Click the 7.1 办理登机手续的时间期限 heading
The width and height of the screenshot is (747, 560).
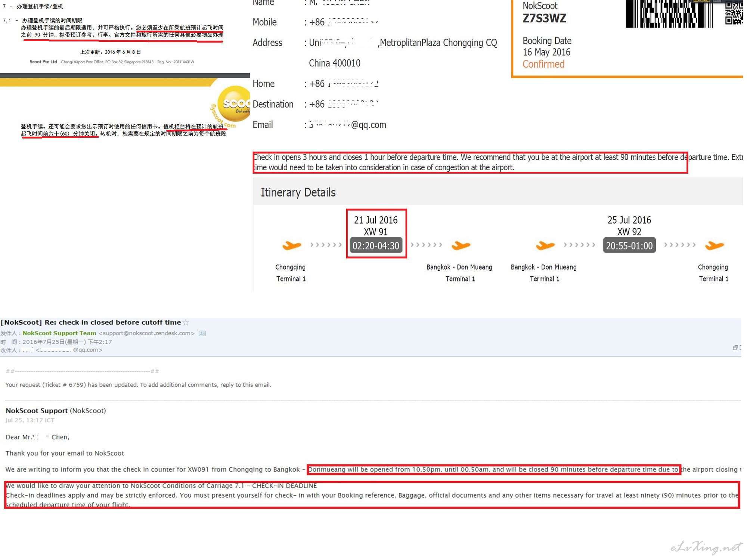[x=43, y=20]
